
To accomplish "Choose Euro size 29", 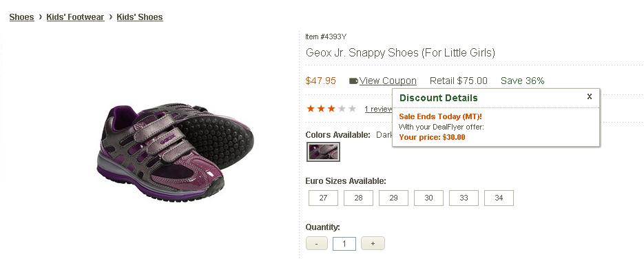I will click(x=393, y=198).
